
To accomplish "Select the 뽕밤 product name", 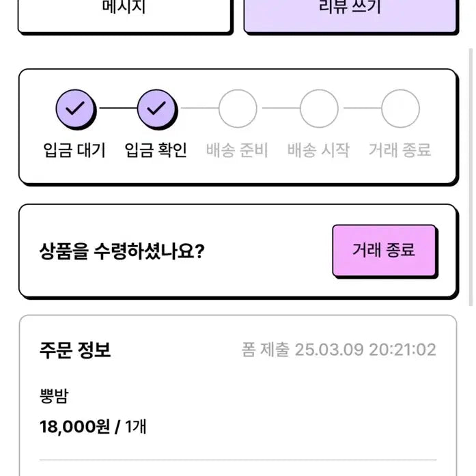I will pyautogui.click(x=54, y=397).
